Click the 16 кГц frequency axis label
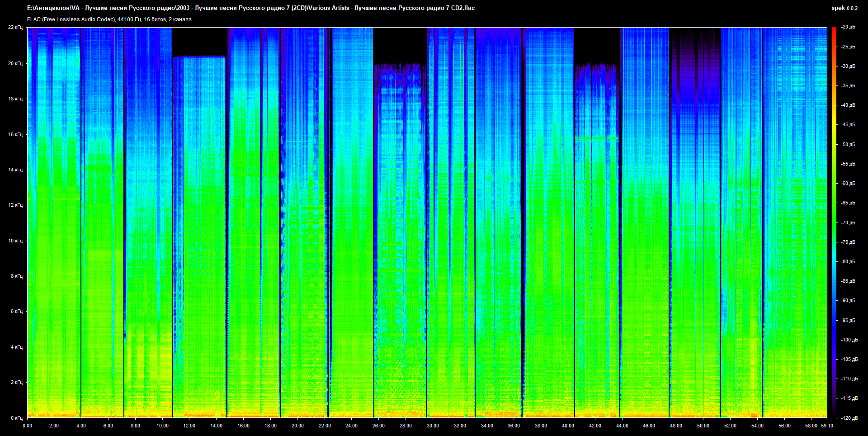 tap(15, 134)
